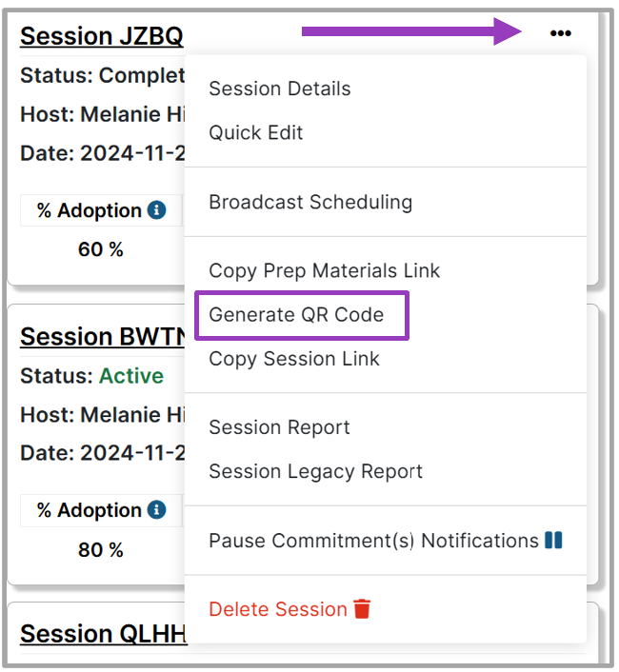Image resolution: width=619 pixels, height=672 pixels.
Task: Click the pause icon next to Commitment Notifications
Action: (553, 540)
